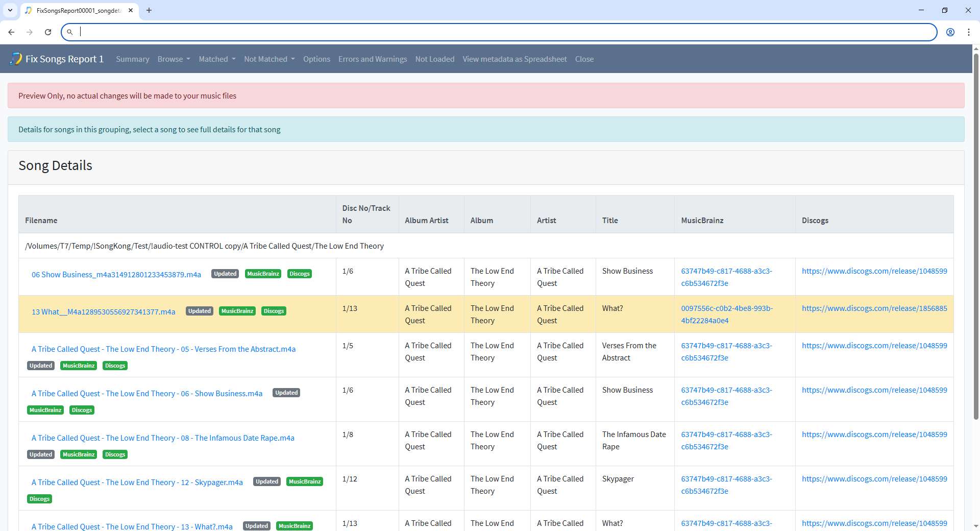Click the search icon in address bar
Viewport: 980px width, 531px height.
click(70, 32)
